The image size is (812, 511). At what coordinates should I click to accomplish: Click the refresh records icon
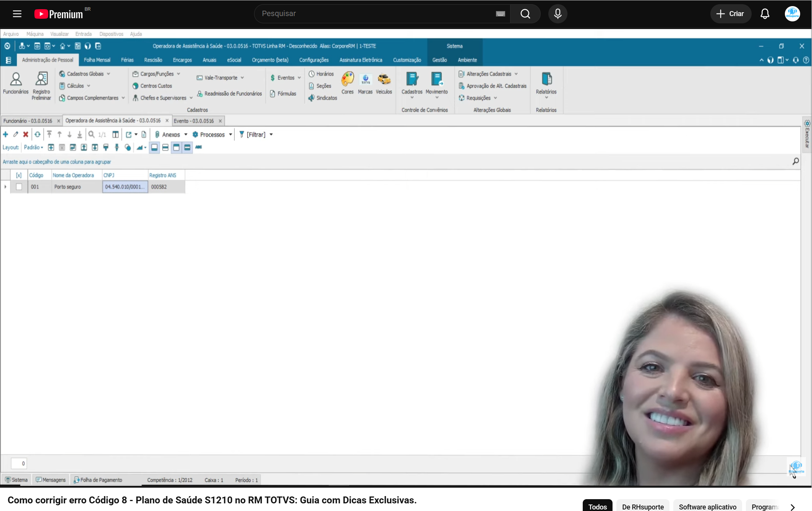[37, 135]
